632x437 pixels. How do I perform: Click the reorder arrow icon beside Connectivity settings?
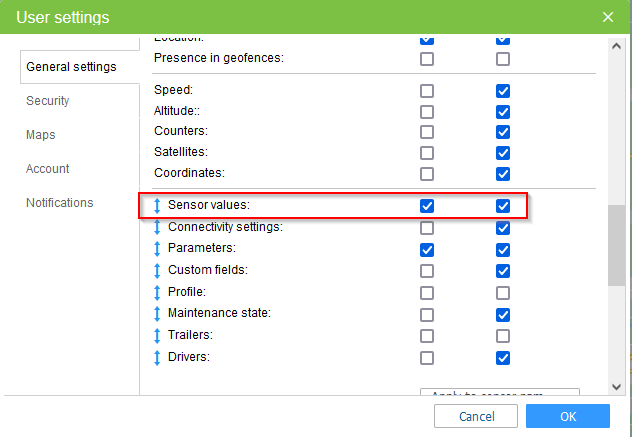[x=157, y=227]
